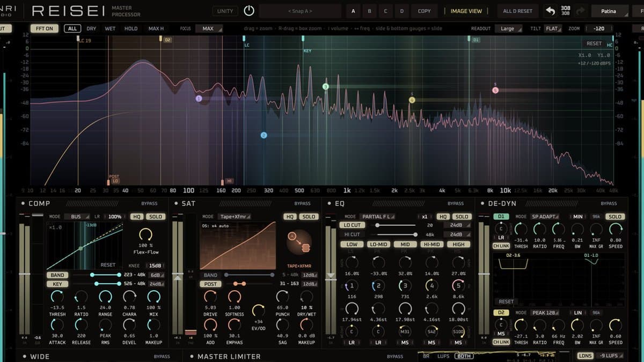Select snapshot slot B
This screenshot has width=644, height=362.
pyautogui.click(x=369, y=11)
